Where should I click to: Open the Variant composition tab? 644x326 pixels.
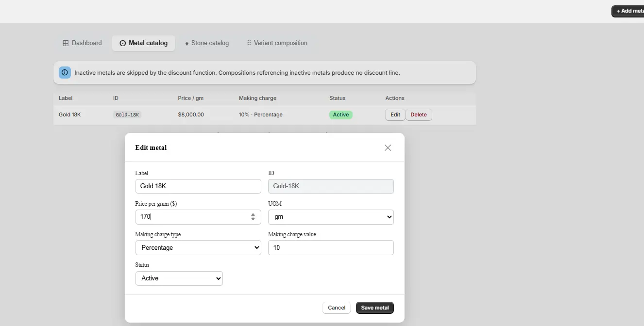[x=276, y=43]
